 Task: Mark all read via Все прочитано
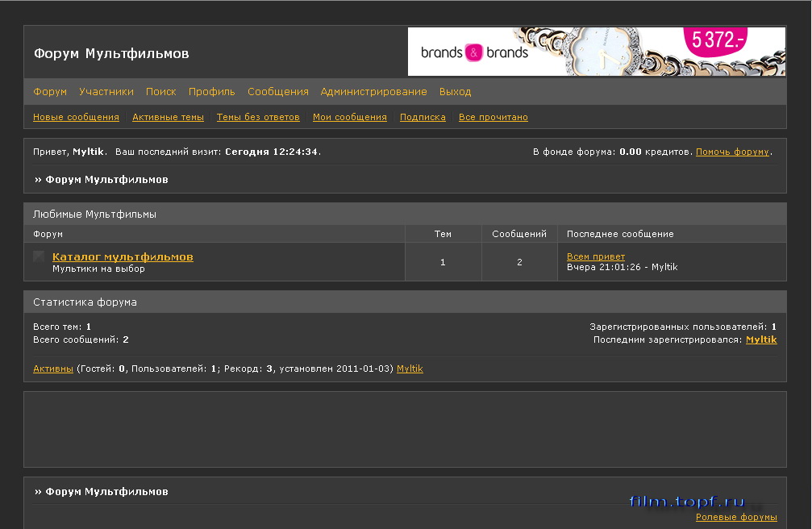pyautogui.click(x=493, y=116)
